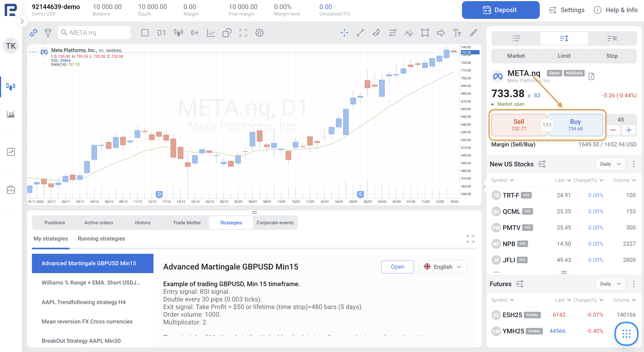
Task: Click the META.nq search field
Action: (94, 33)
